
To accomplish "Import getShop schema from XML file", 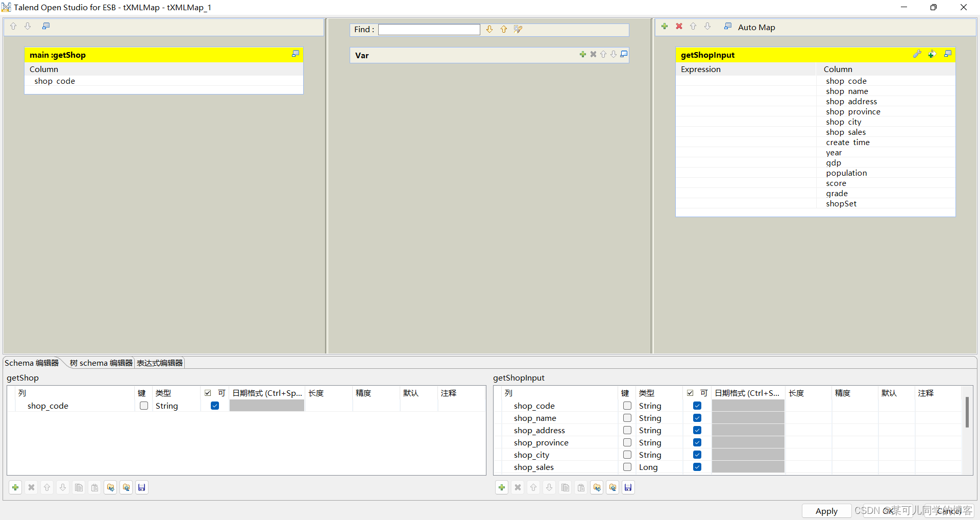I will pos(110,487).
